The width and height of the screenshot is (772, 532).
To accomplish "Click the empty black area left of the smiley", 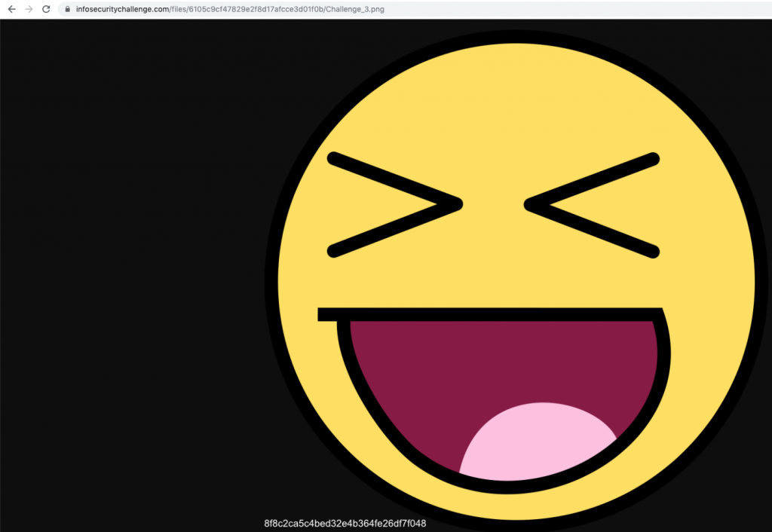I will tap(128, 264).
